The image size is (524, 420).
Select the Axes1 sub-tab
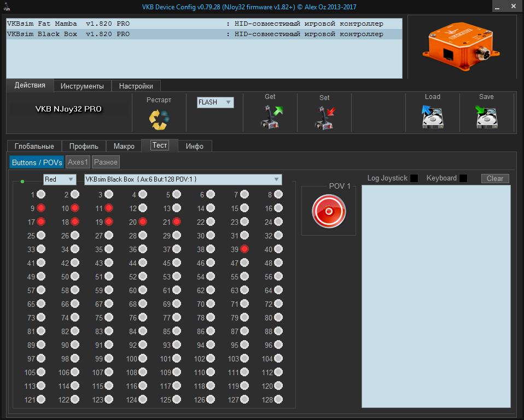click(78, 162)
